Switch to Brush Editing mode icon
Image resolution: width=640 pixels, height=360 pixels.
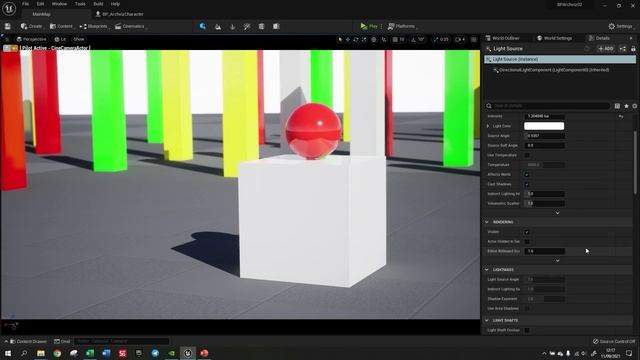pyautogui.click(x=276, y=27)
